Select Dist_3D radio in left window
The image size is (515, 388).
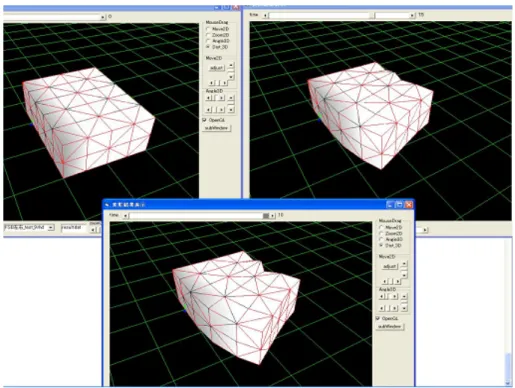coord(208,47)
